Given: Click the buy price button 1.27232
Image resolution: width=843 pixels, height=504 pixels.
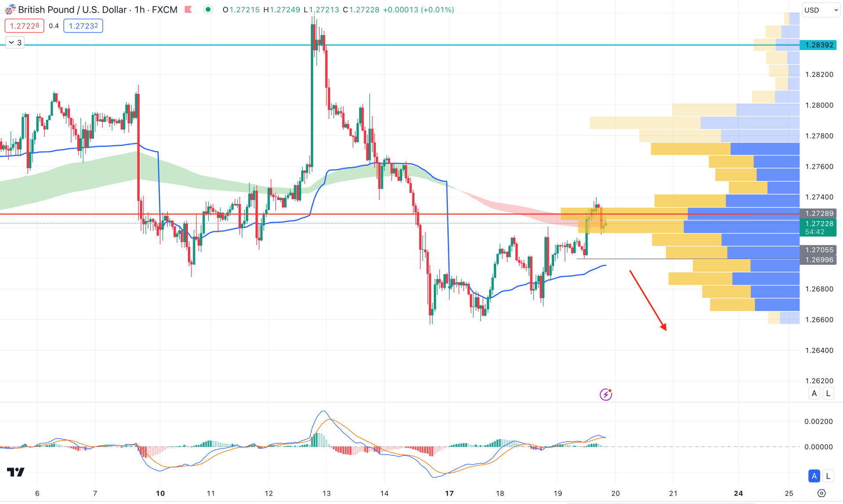Looking at the screenshot, I should [83, 26].
